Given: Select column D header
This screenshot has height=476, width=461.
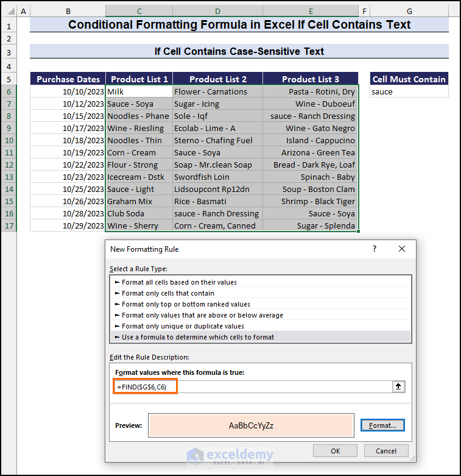Looking at the screenshot, I should [217, 12].
